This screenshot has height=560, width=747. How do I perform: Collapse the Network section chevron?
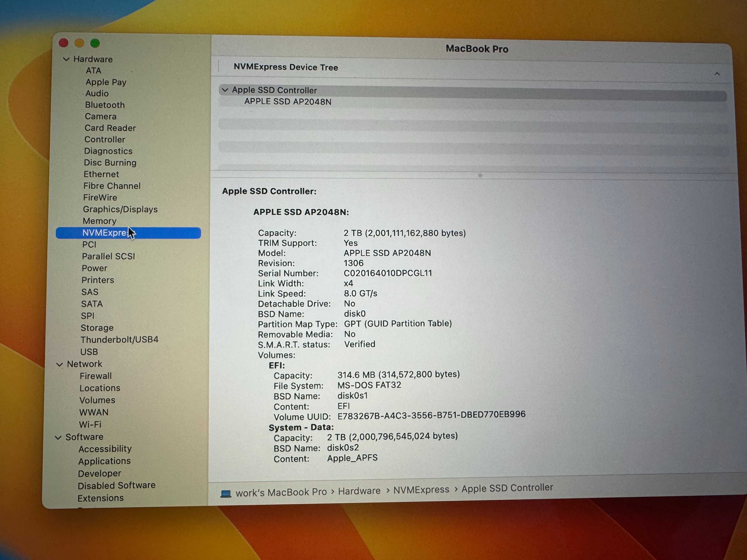point(60,365)
